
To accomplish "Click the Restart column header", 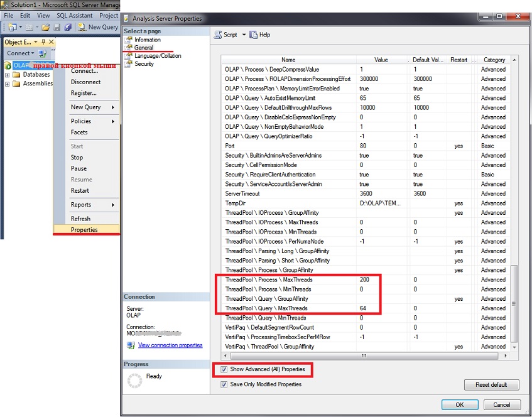I will (x=459, y=60).
